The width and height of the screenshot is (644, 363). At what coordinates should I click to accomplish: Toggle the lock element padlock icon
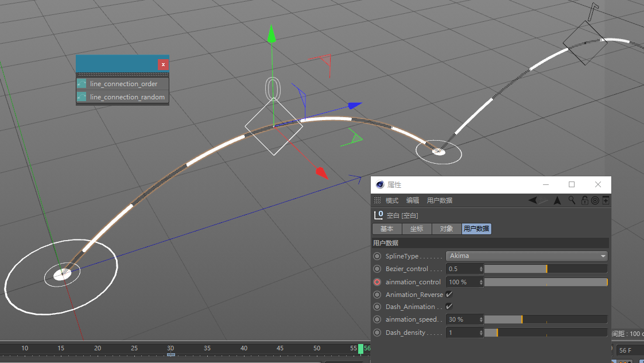click(584, 200)
